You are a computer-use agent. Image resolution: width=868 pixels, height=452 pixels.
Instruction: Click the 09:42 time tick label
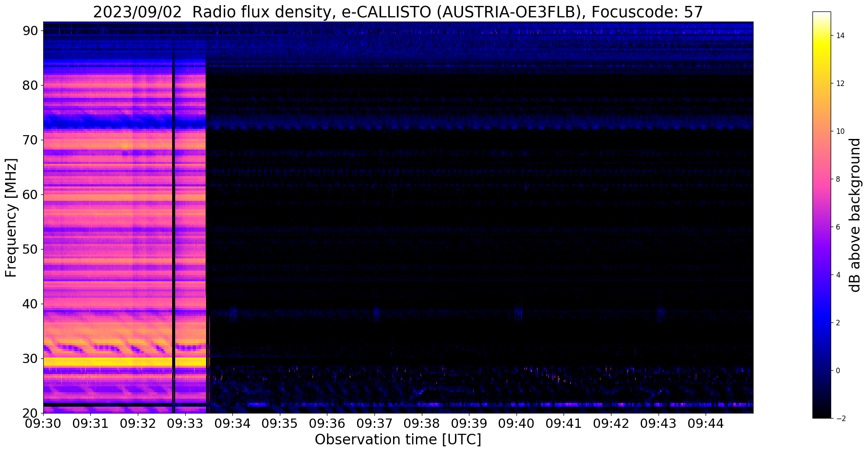[x=611, y=423]
